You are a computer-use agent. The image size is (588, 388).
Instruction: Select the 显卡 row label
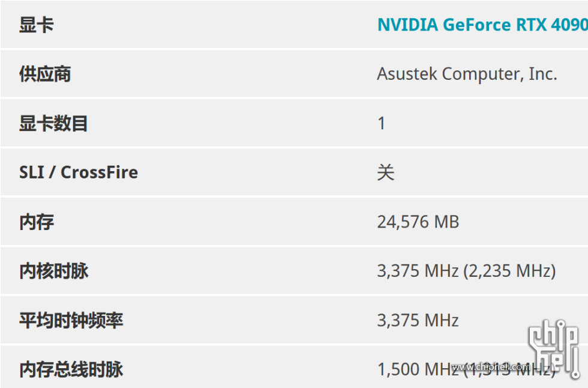coord(37,25)
